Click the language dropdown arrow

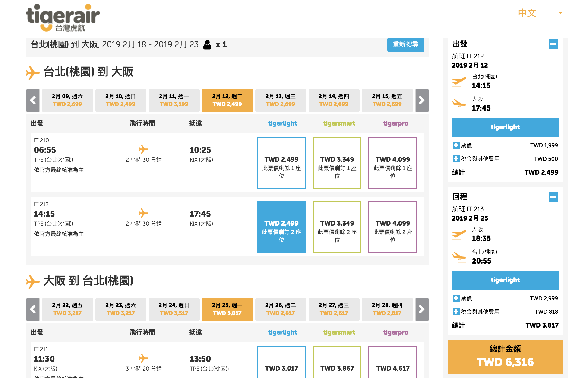(x=560, y=13)
